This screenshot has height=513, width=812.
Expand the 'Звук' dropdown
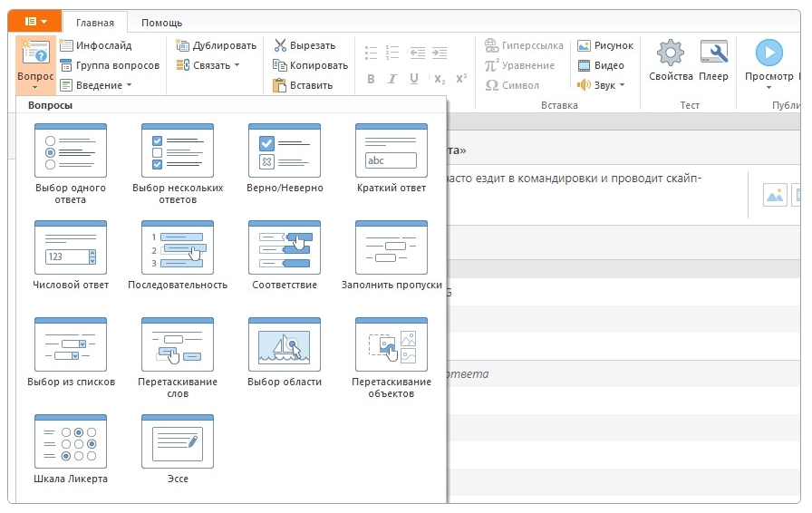pyautogui.click(x=602, y=85)
